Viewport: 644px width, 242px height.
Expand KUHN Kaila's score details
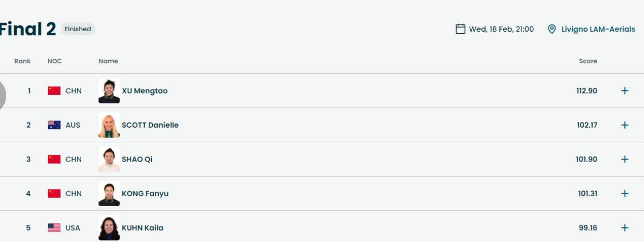coord(624,228)
